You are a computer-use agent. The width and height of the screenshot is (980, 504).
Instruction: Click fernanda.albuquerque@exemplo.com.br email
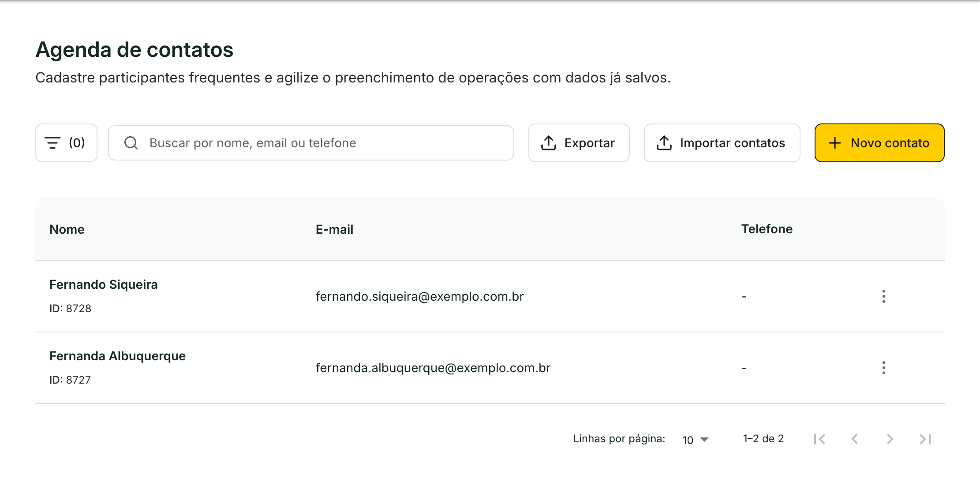coord(433,368)
